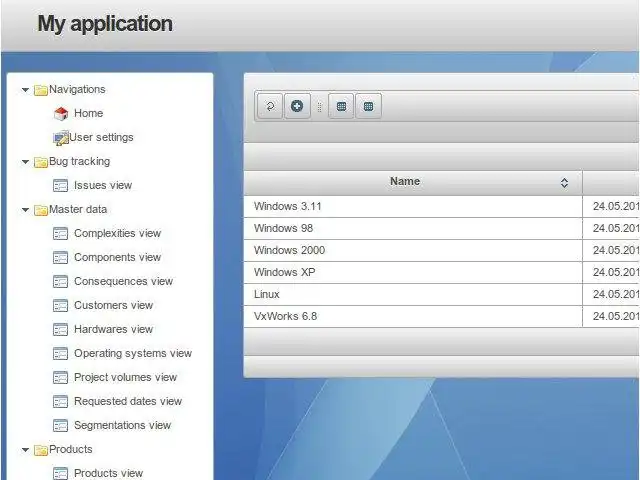The height and width of the screenshot is (480, 640).
Task: Click the date cell in VxWorks 6.8 row
Action: click(611, 317)
